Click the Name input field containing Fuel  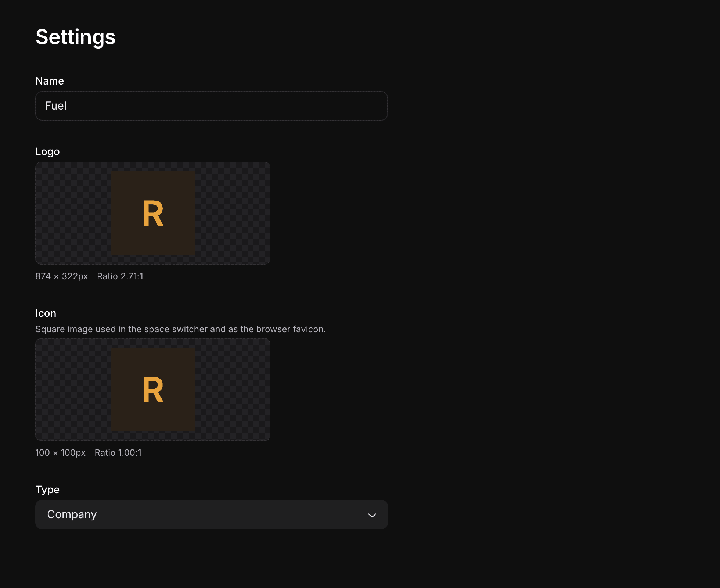[x=211, y=106]
